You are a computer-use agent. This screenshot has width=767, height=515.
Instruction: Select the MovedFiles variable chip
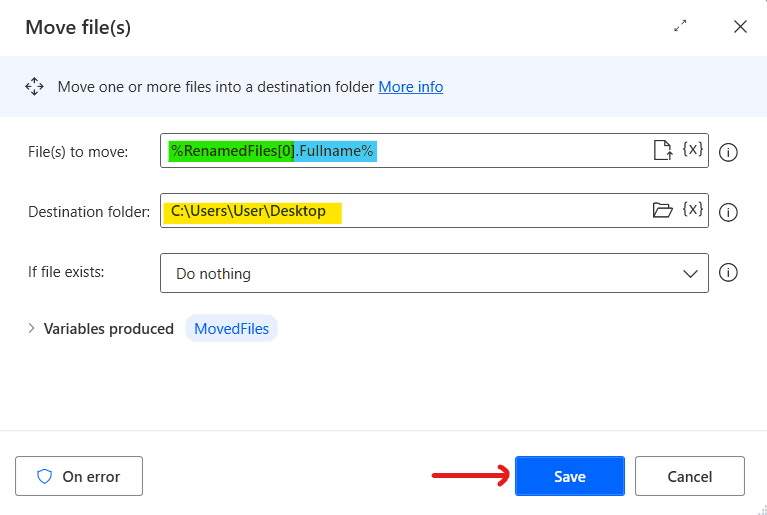tap(231, 329)
